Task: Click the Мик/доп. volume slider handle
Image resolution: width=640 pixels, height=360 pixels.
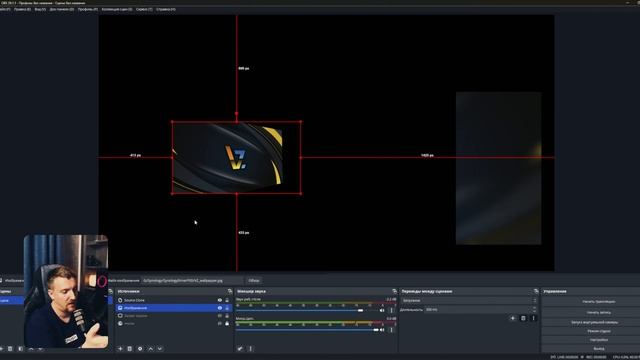Action: click(376, 330)
